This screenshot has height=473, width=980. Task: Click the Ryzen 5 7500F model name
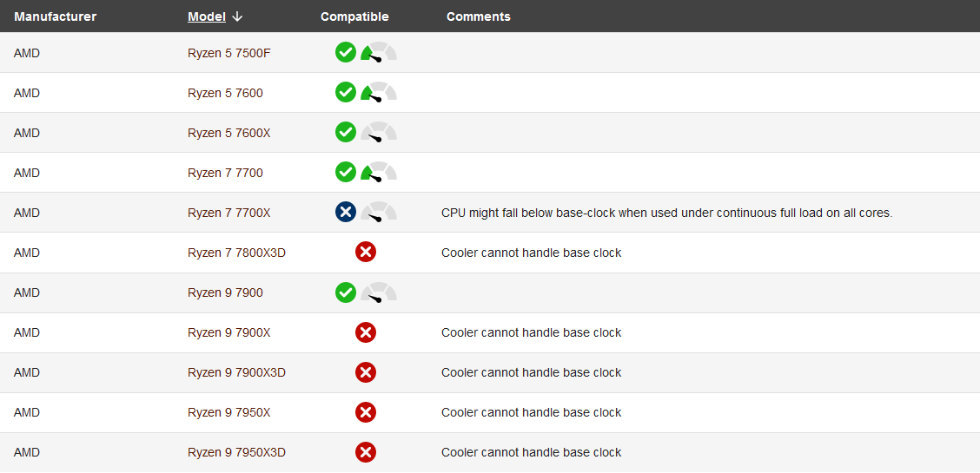point(229,53)
